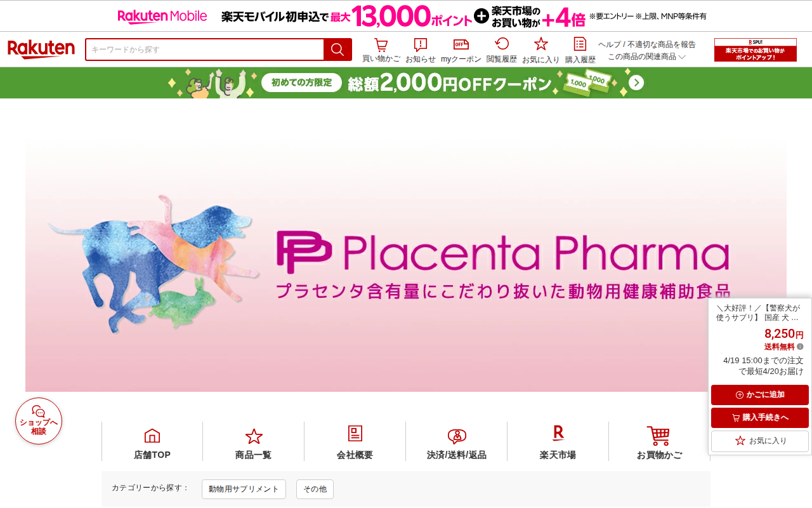812x508 pixels.
Task: Click the 送料無料 info icon
Action: pos(800,347)
